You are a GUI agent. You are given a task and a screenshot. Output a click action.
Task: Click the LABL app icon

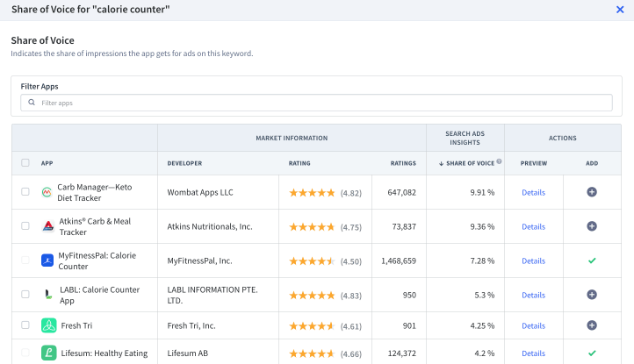tap(48, 295)
